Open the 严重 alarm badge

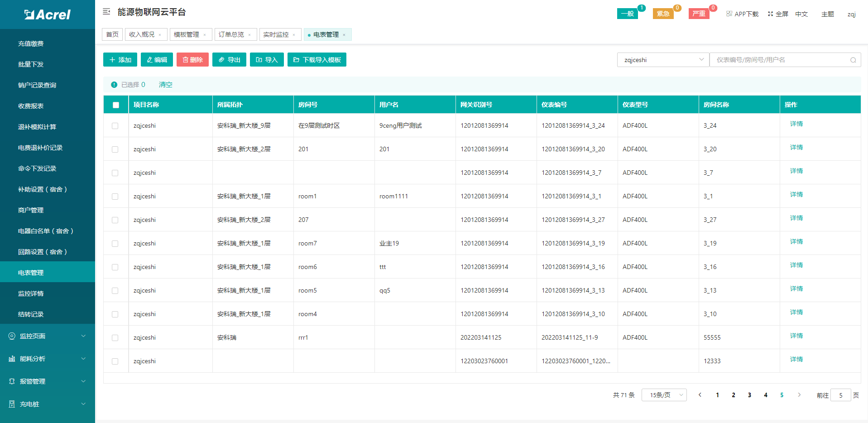tap(699, 14)
